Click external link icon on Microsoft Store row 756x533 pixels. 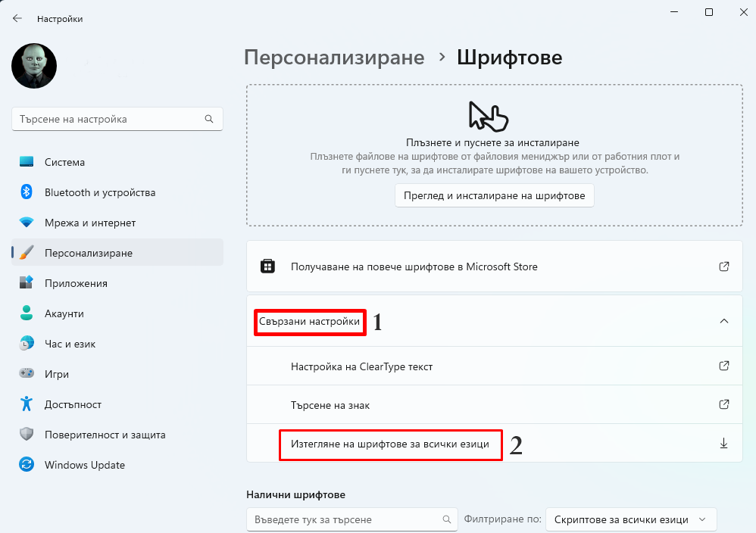[723, 266]
